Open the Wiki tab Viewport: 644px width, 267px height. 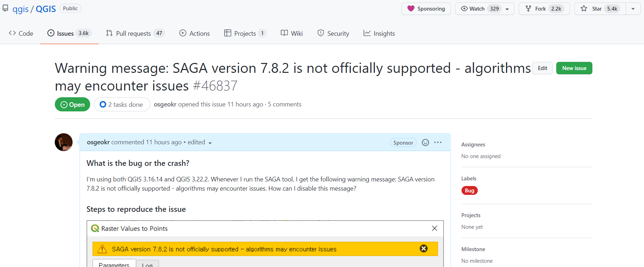(292, 33)
